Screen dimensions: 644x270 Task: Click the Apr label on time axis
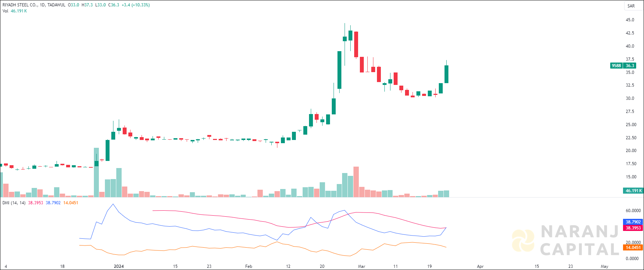[x=480, y=266]
